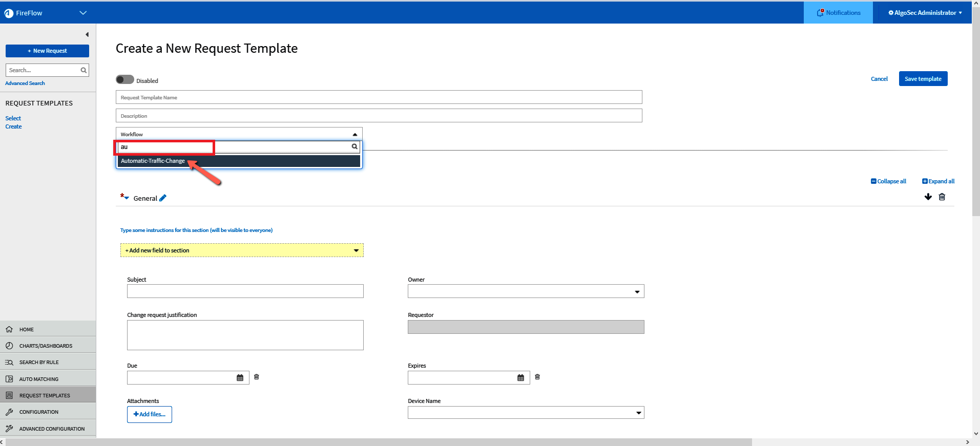980x446 pixels.
Task: Toggle the Disabled template switch
Action: pos(124,80)
